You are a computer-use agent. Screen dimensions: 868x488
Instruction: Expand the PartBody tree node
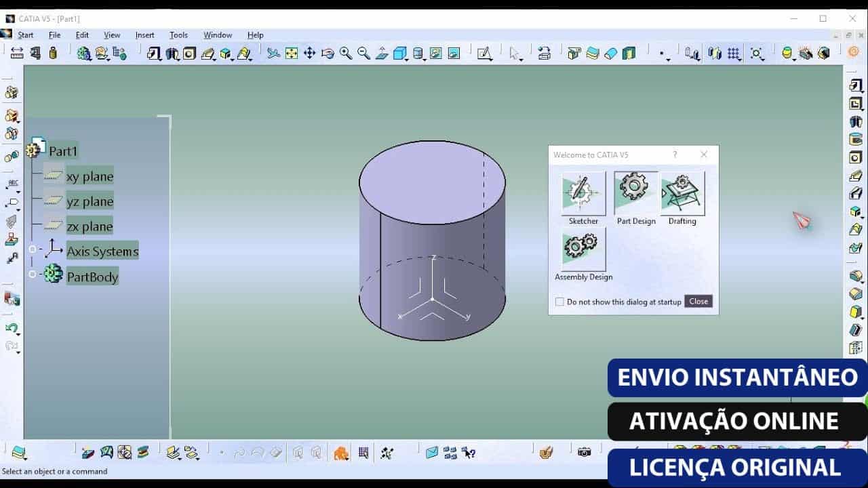pos(32,274)
